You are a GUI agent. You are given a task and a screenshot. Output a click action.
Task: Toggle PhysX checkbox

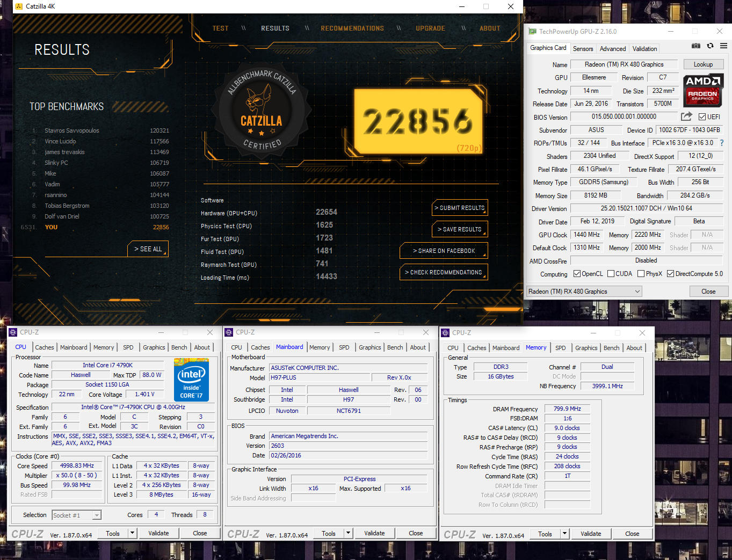(641, 274)
